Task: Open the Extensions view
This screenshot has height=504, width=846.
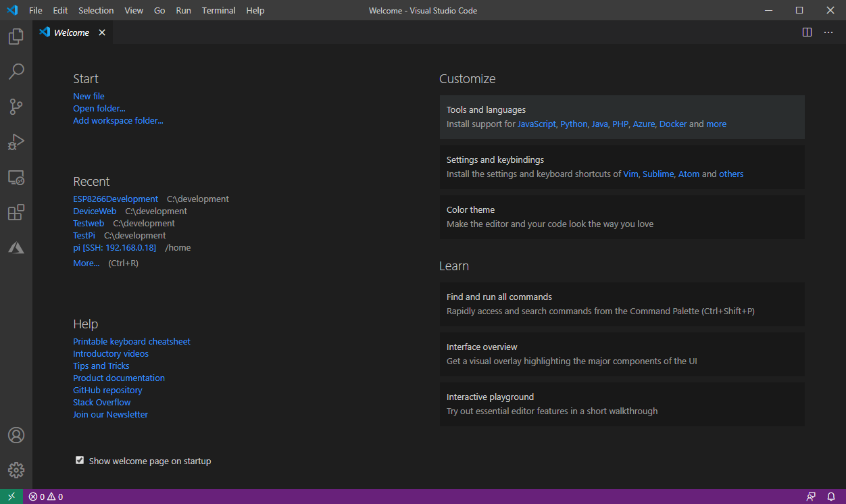Action: (16, 213)
